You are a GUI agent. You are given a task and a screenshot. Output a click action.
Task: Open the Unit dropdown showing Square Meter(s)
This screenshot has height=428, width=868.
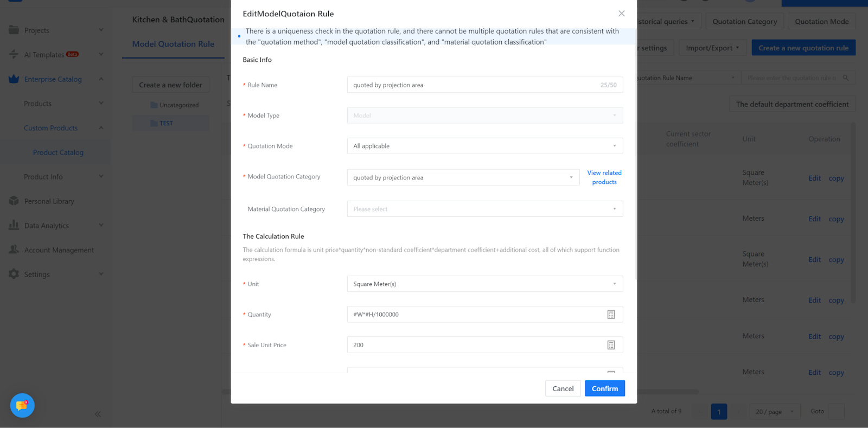484,284
